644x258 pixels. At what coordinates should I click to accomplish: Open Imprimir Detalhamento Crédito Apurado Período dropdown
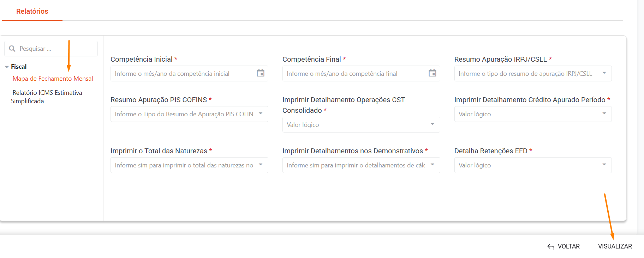[x=604, y=114]
